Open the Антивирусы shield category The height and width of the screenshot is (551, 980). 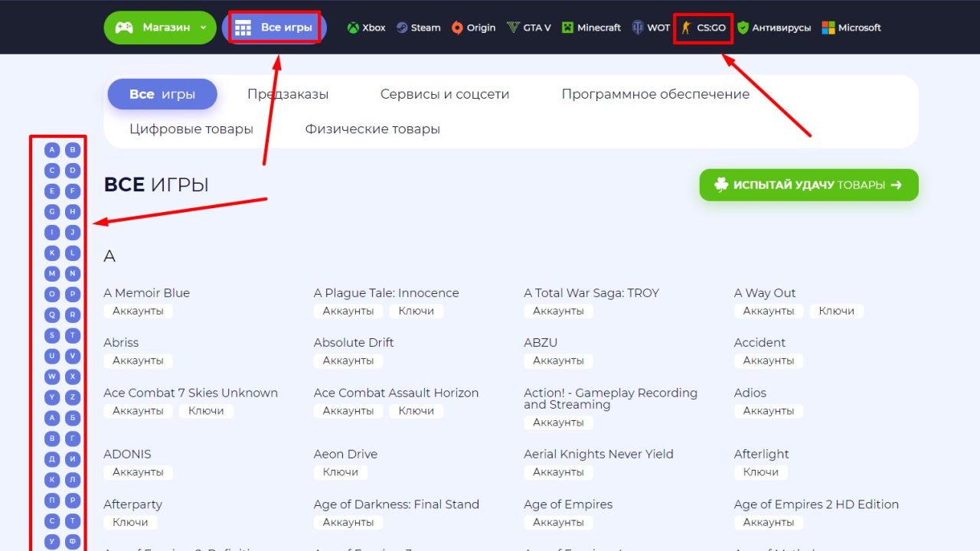(774, 28)
